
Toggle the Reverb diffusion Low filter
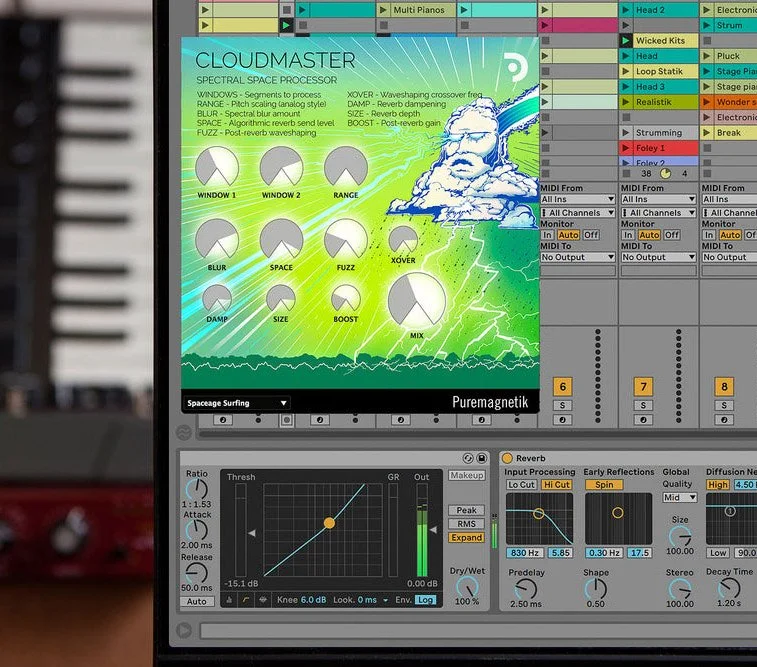coord(718,553)
